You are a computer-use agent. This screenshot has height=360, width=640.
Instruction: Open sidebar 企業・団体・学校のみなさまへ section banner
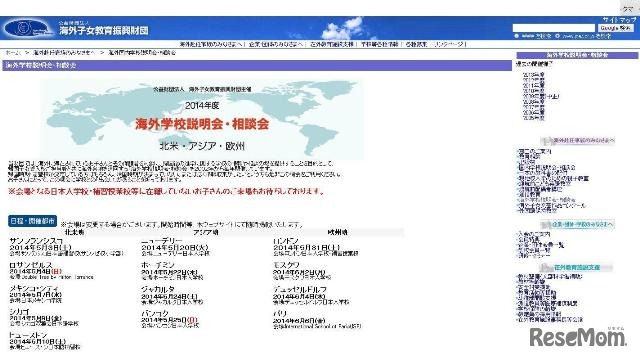pos(578,224)
